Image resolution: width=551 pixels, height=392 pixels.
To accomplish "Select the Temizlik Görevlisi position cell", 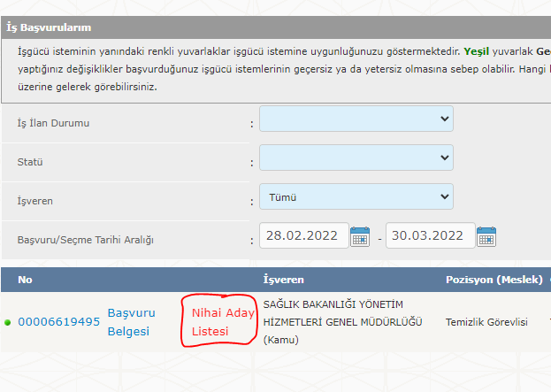I will [486, 322].
